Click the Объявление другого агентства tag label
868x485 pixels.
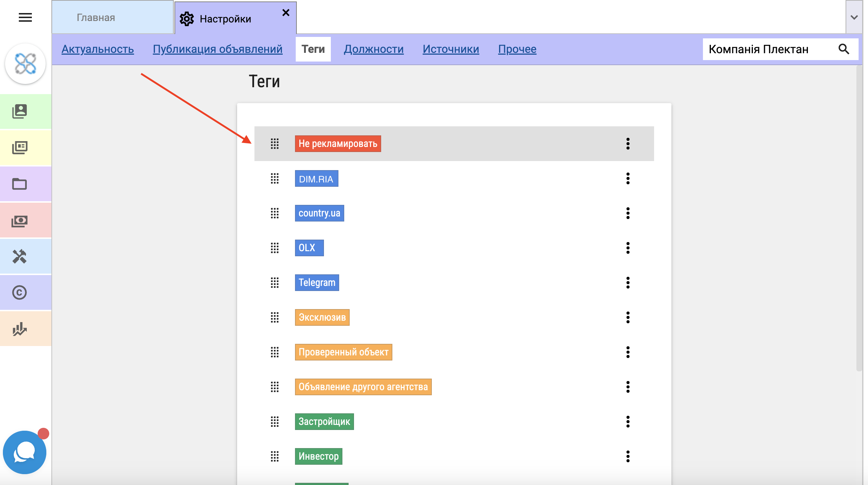coord(363,387)
